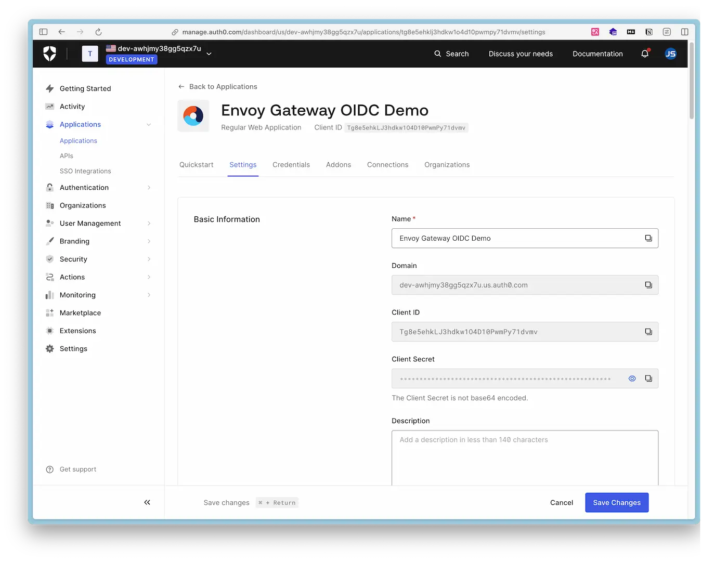
Task: Switch to the Quickstart tab
Action: point(197,165)
